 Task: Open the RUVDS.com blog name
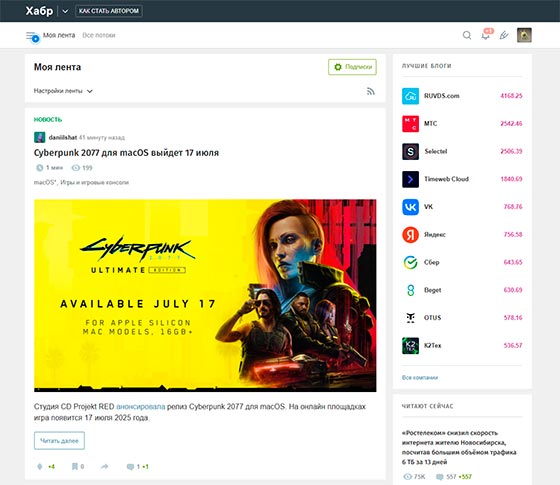tap(442, 96)
